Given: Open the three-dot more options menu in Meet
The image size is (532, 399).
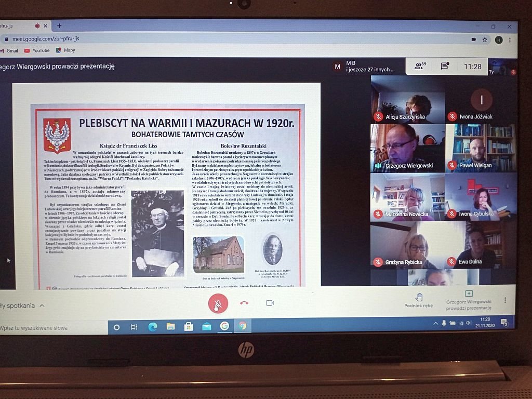Looking at the screenshot, I should [505, 300].
